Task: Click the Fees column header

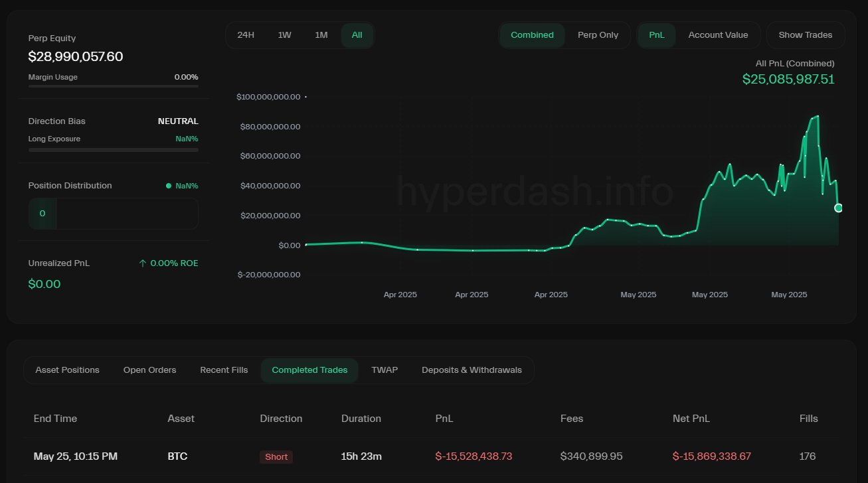Action: coord(573,419)
